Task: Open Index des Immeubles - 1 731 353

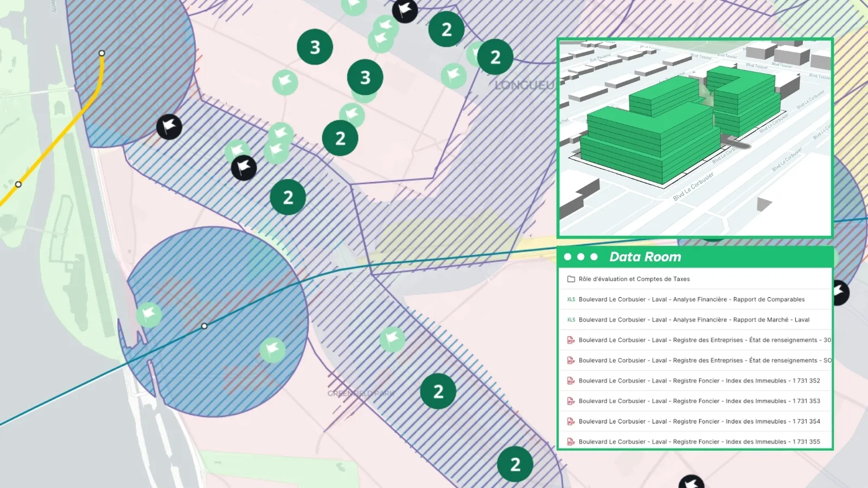Action: point(699,401)
